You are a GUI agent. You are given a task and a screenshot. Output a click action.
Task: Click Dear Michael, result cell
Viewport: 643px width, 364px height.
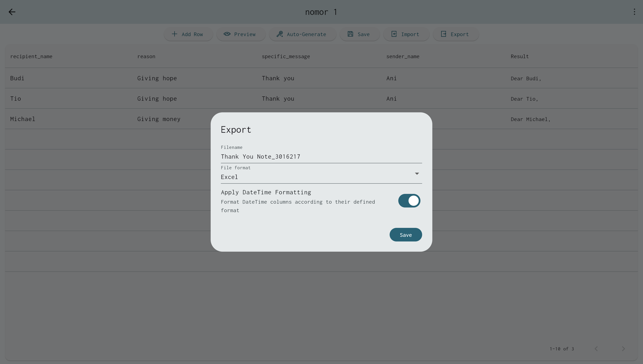[531, 119]
